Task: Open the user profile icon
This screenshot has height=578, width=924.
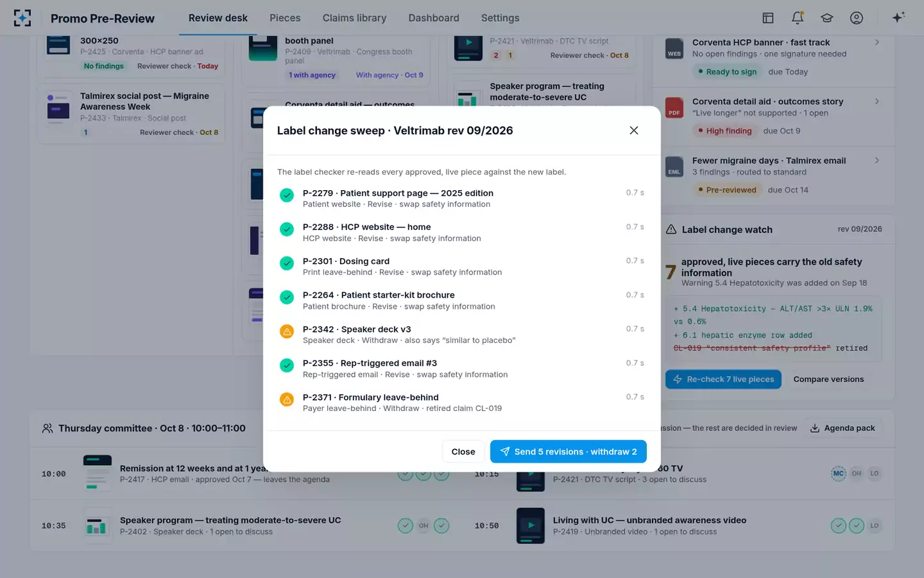Action: (x=857, y=18)
